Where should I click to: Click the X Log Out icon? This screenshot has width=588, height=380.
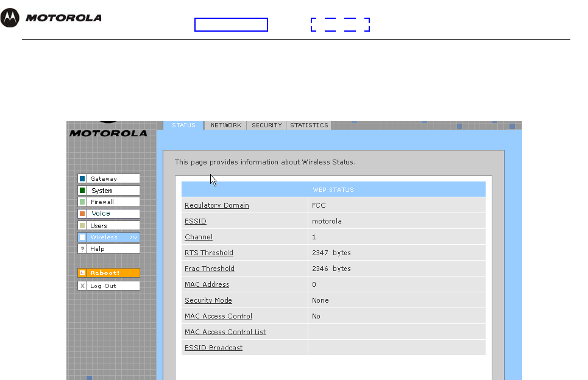82,286
